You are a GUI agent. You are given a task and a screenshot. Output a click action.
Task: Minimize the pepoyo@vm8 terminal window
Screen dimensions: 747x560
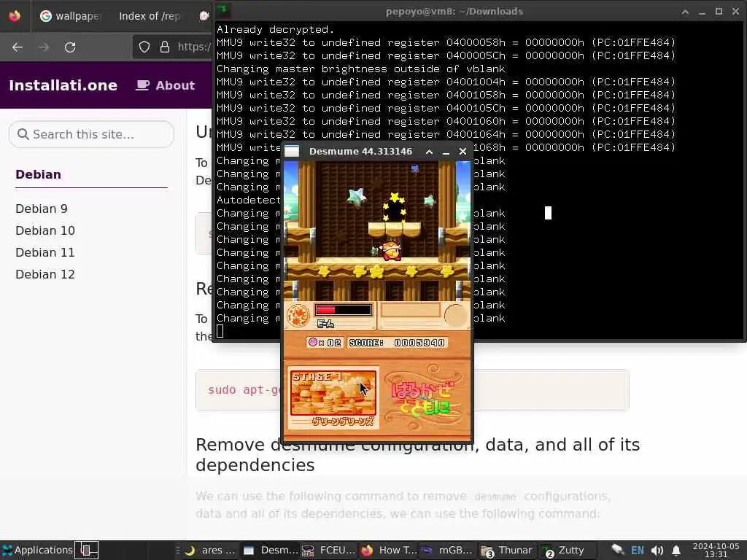point(702,12)
